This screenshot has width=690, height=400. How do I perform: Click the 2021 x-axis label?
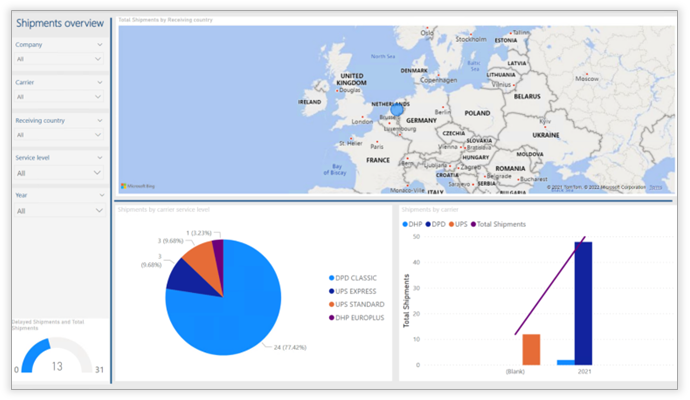(x=584, y=371)
